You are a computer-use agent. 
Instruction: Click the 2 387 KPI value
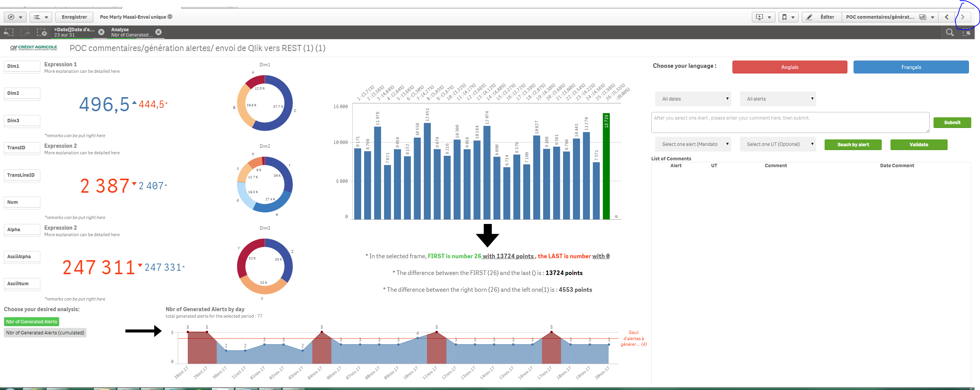[104, 186]
